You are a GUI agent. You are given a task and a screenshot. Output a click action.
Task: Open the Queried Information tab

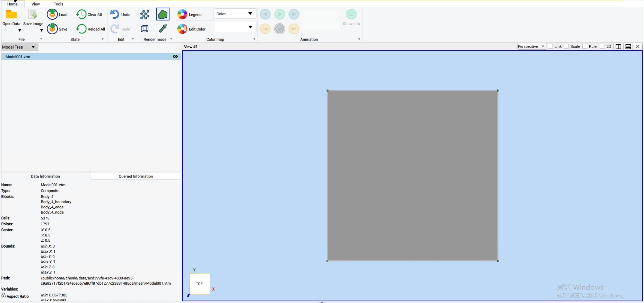coord(136,176)
